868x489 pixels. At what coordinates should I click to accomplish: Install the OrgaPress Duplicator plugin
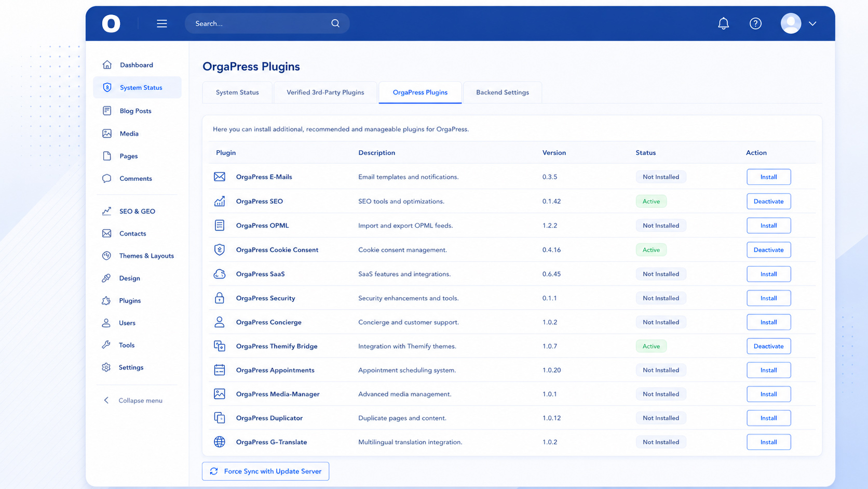[x=768, y=418]
